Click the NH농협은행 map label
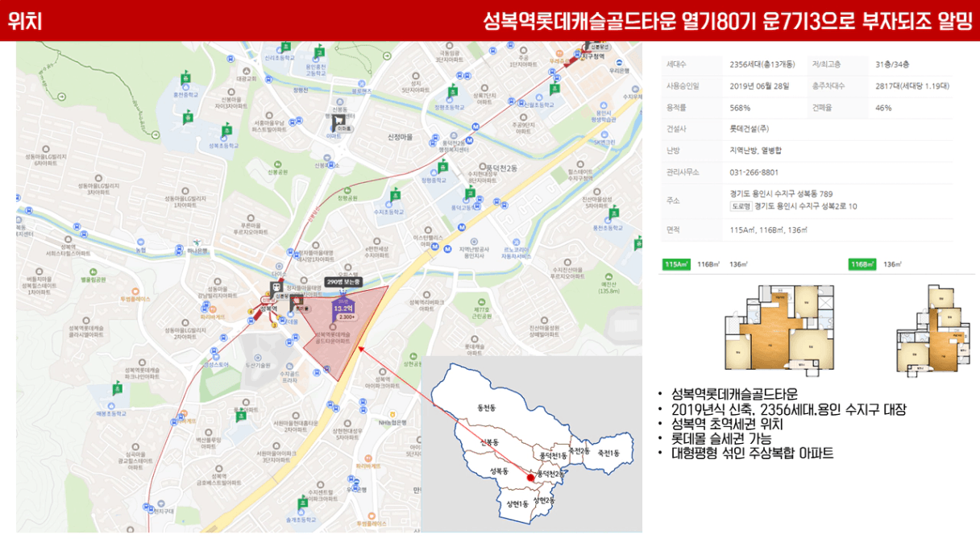The width and height of the screenshot is (980, 551). coord(393,421)
